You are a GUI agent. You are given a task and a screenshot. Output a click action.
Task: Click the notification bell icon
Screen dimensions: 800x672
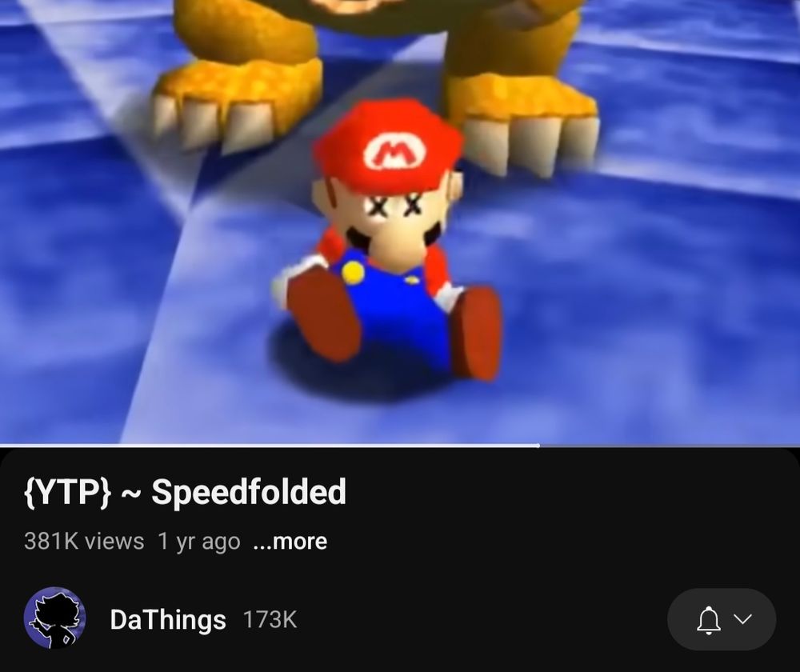709,620
